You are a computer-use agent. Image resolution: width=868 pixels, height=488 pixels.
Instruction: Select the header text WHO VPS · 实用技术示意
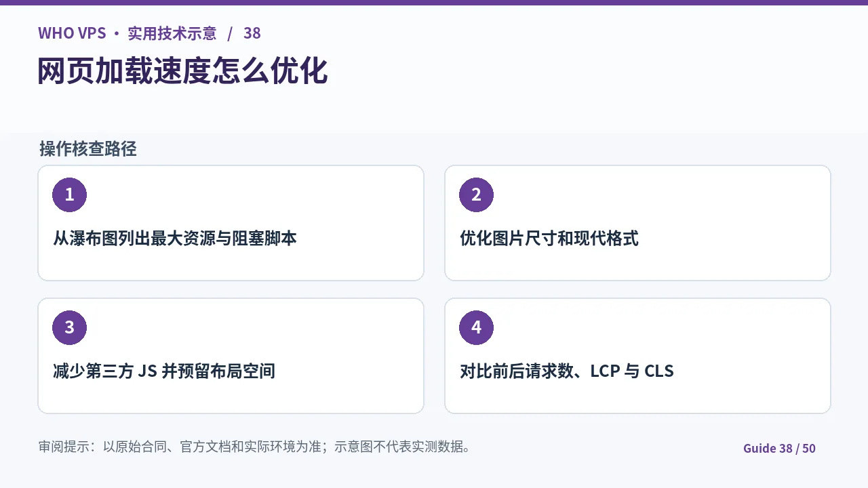(x=127, y=33)
